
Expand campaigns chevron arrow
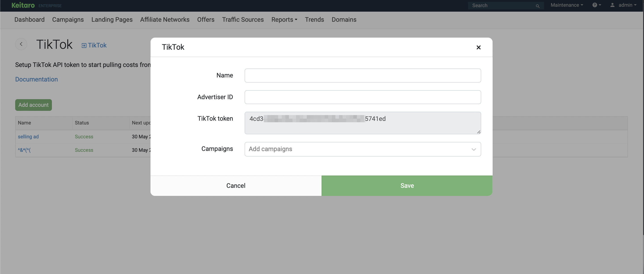pyautogui.click(x=474, y=149)
